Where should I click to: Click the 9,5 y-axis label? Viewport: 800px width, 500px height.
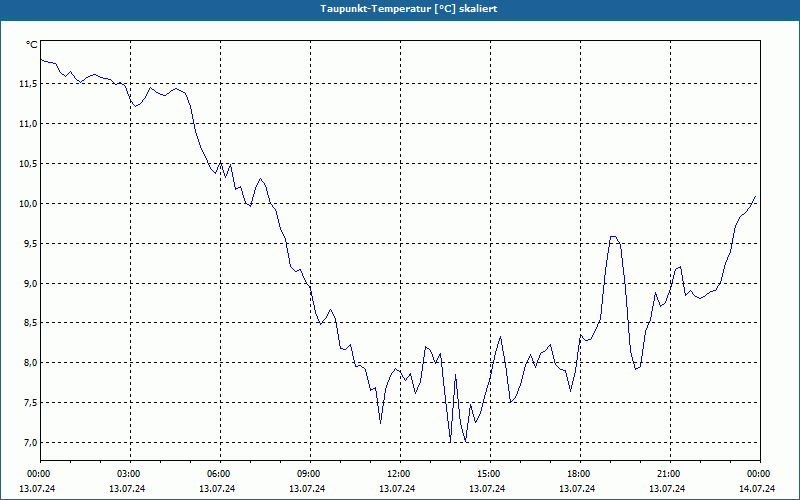tap(30, 243)
